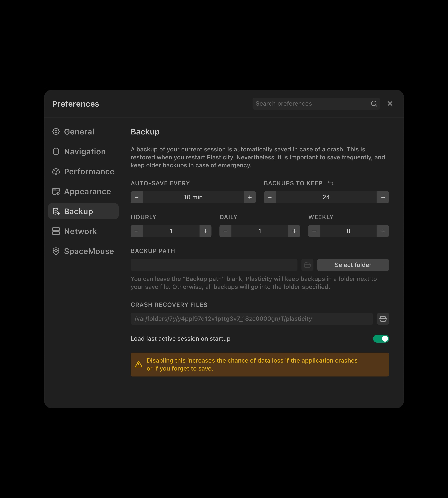This screenshot has height=498, width=448.
Task: Decrease Hourly backups value
Action: tap(137, 231)
